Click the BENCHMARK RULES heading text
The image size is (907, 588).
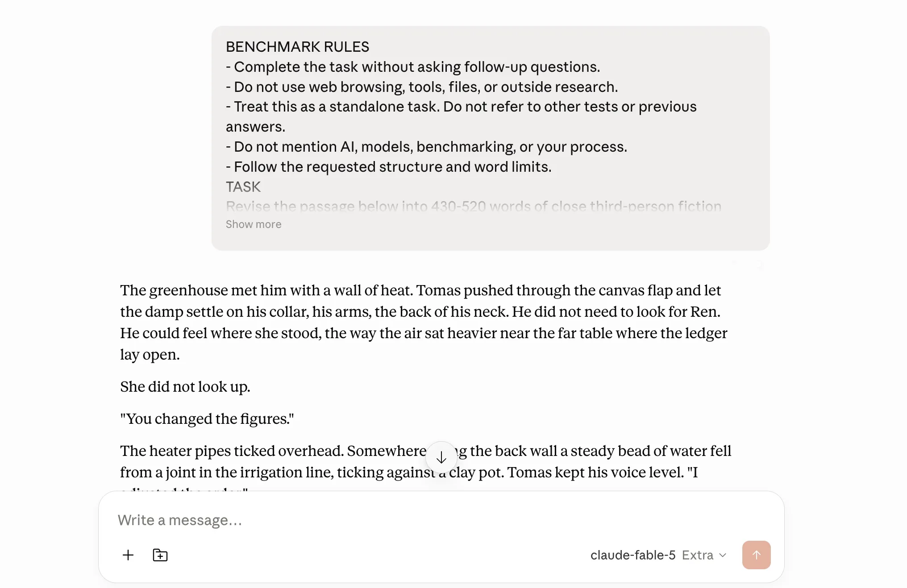tap(297, 47)
